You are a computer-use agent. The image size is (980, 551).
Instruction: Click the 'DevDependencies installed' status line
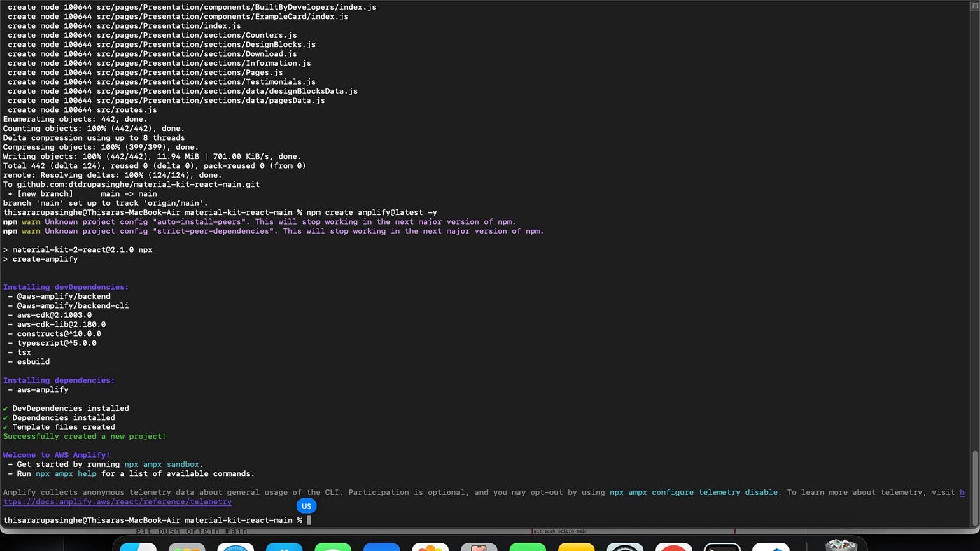(x=66, y=408)
